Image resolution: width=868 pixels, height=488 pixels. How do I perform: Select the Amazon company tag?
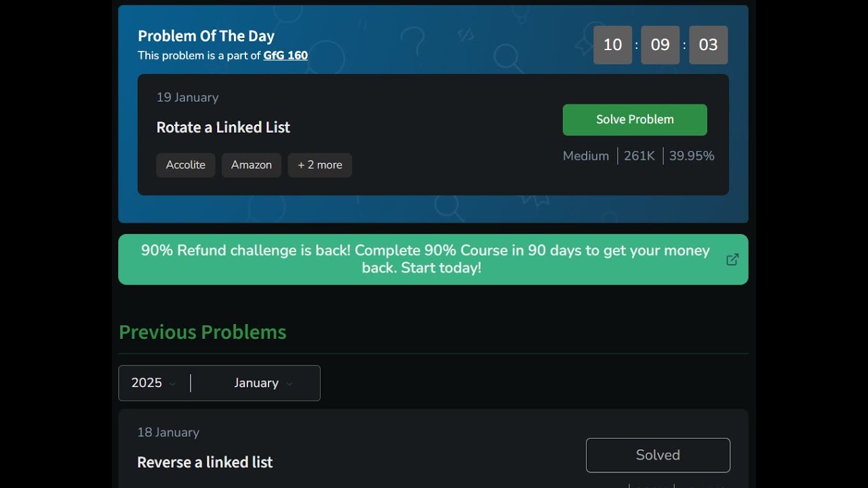(x=252, y=165)
